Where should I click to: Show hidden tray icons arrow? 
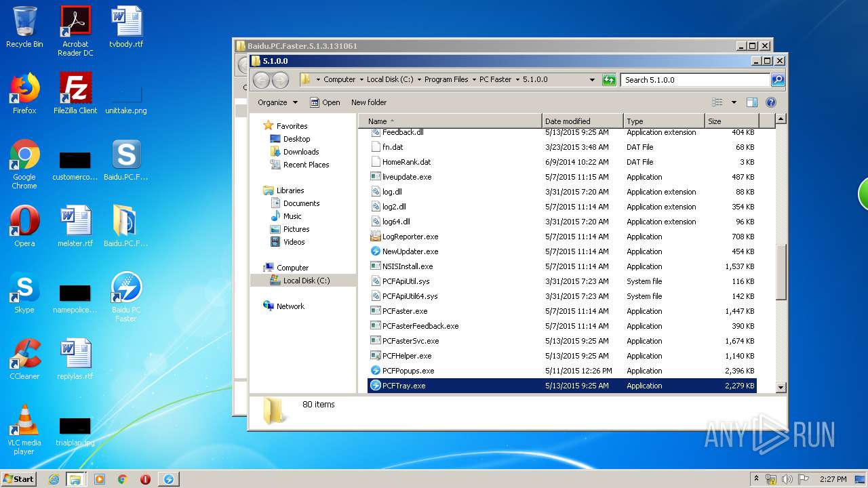(x=756, y=479)
